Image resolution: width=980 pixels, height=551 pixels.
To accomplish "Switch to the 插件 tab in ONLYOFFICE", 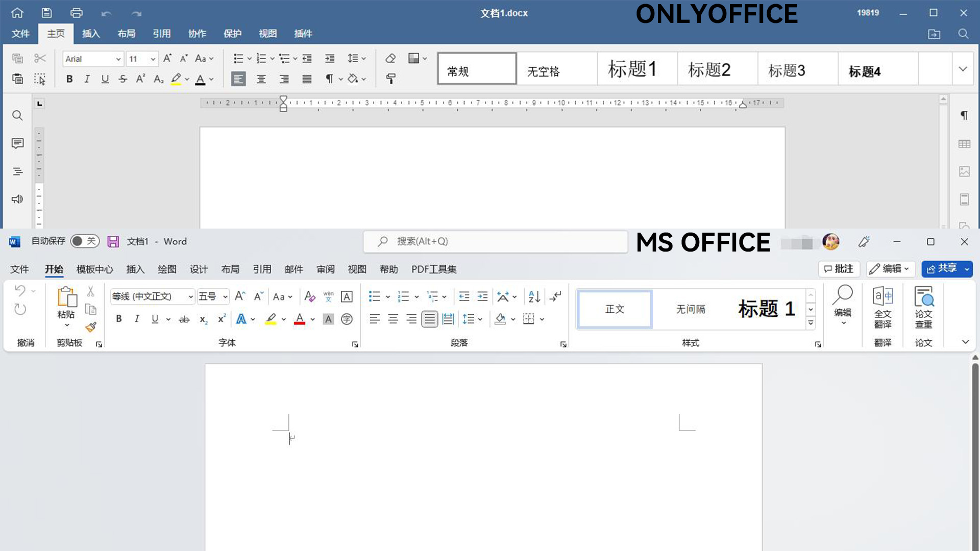I will pos(303,34).
